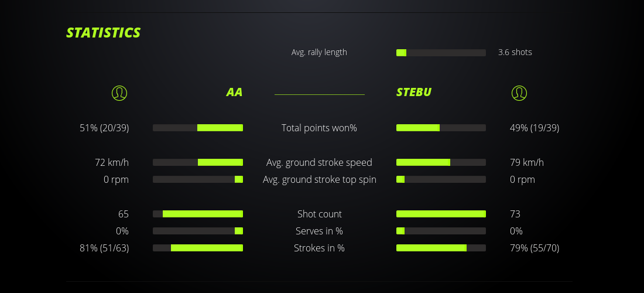Click STEBU's Strokes in % bar
Image resolution: width=644 pixels, height=293 pixels.
[441, 248]
